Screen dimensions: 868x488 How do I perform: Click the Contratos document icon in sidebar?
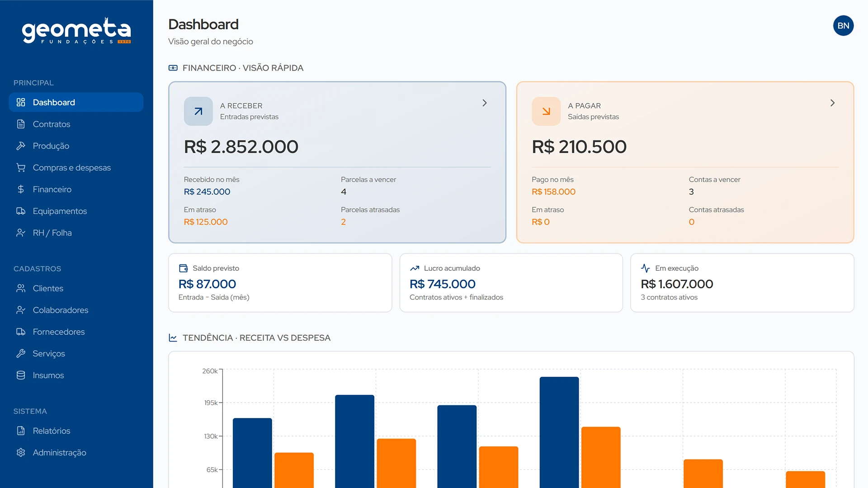pos(21,124)
